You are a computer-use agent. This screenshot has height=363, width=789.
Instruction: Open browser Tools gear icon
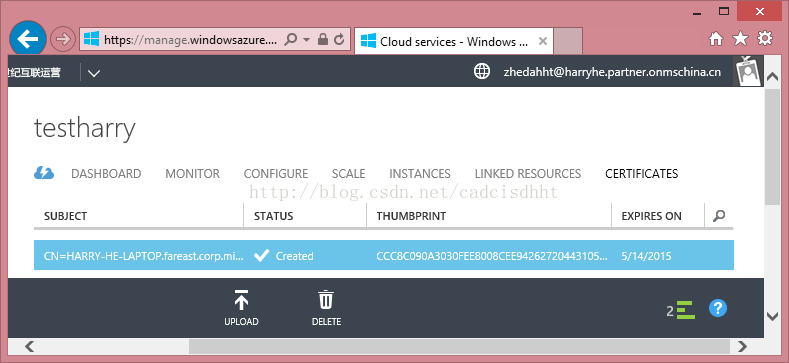pos(765,39)
